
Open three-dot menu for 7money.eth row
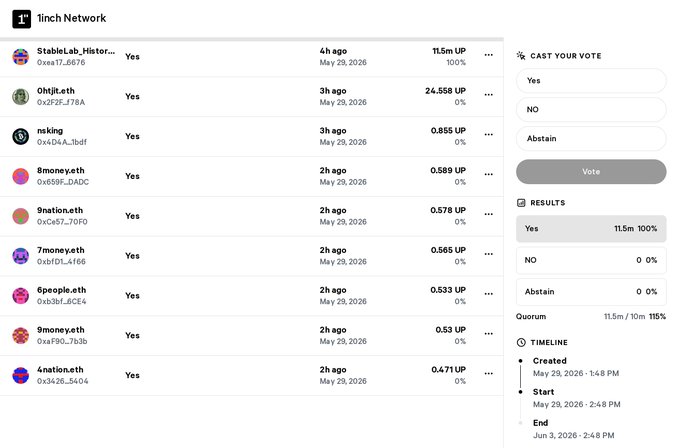(x=488, y=254)
